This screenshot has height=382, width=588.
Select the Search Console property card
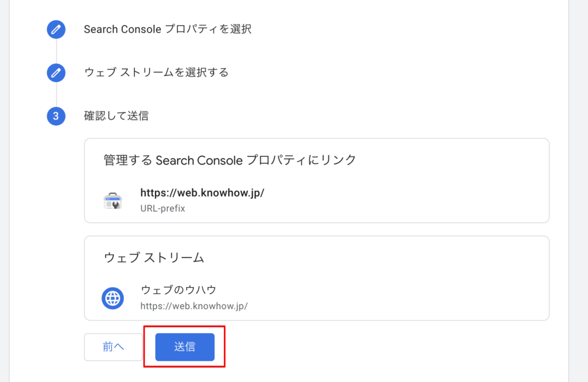(x=317, y=180)
